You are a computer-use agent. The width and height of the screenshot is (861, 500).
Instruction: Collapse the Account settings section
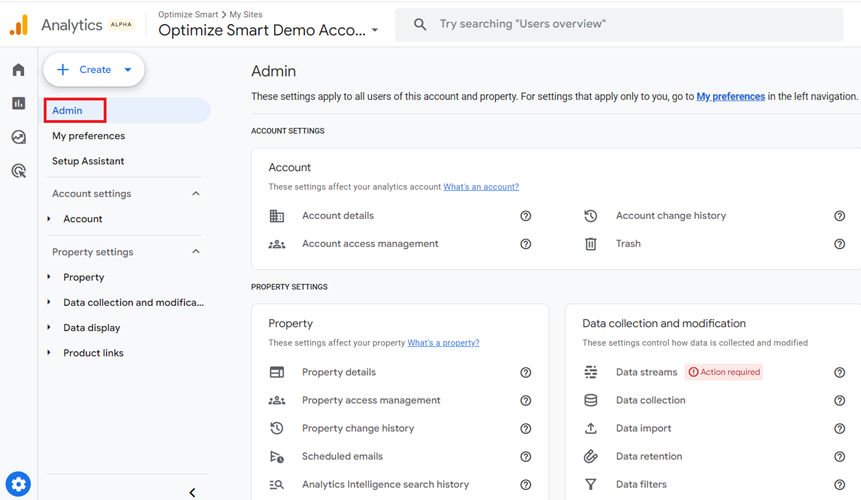coord(195,193)
